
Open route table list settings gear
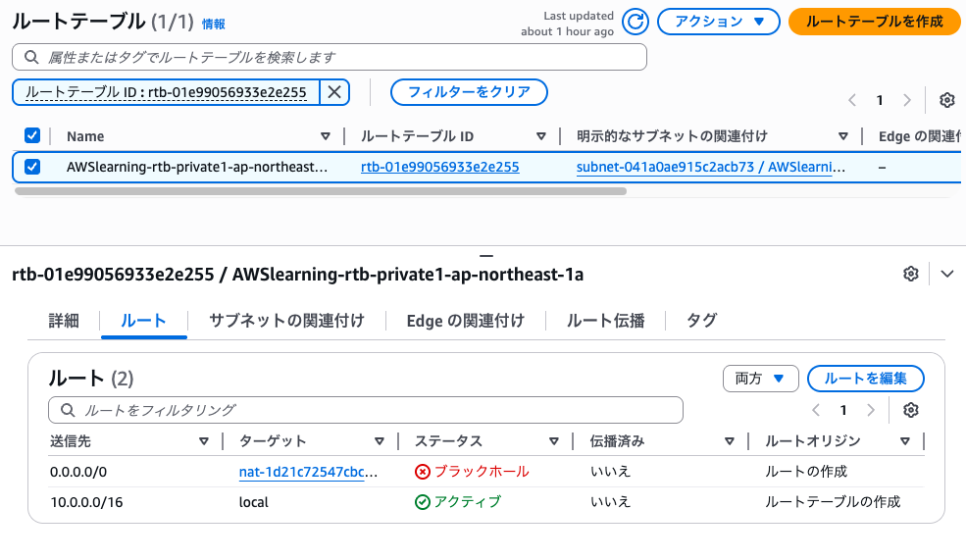point(946,100)
